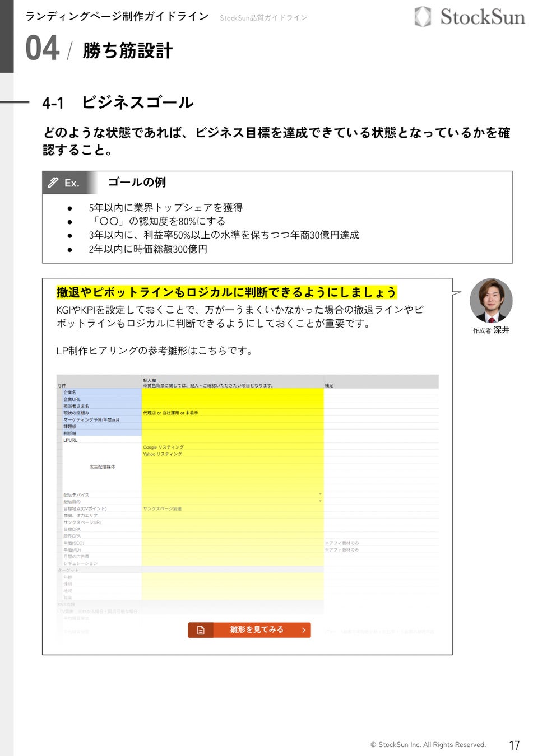This screenshot has width=533, height=756.
Task: Click the 4-1 ビジネスゴール heading
Action: click(118, 102)
